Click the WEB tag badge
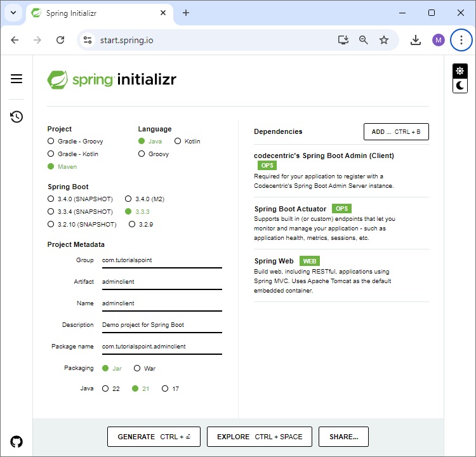 pyautogui.click(x=309, y=261)
